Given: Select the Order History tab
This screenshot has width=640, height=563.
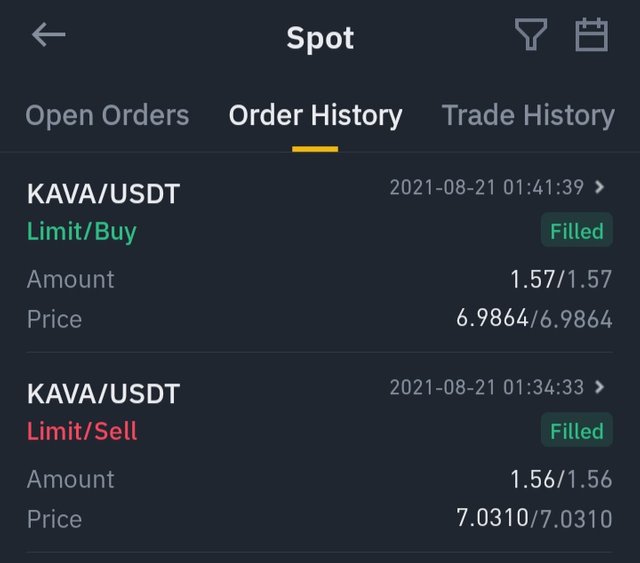Looking at the screenshot, I should pos(316,115).
